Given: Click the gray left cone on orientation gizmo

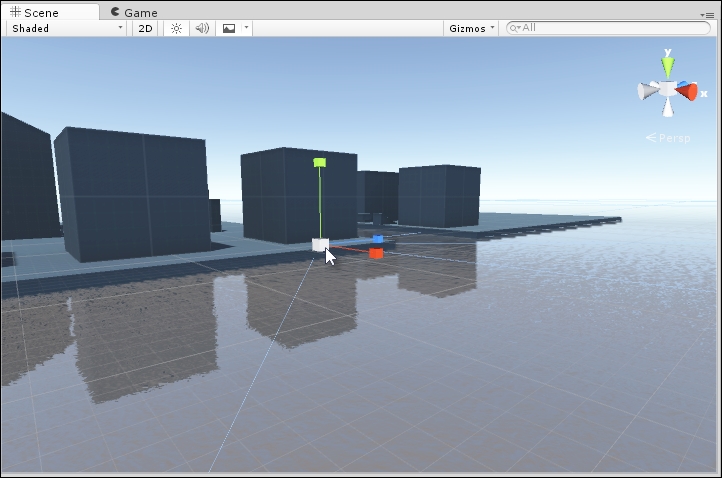Looking at the screenshot, I should (x=647, y=91).
